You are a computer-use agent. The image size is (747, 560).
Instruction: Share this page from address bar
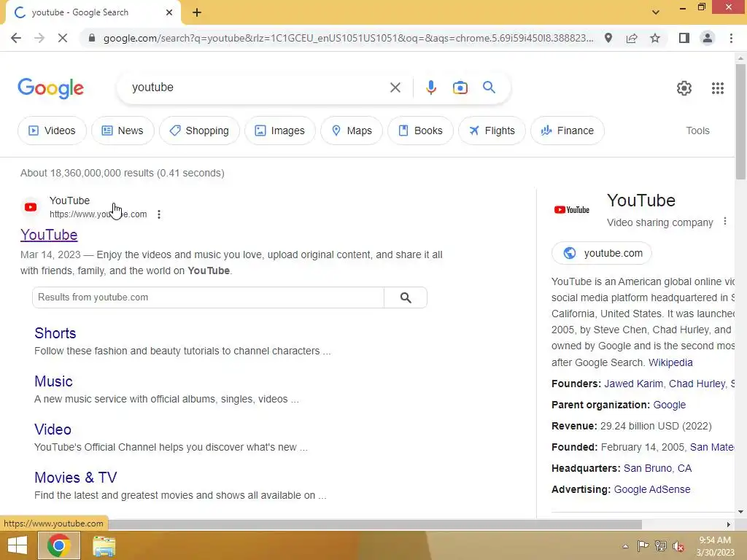632,38
